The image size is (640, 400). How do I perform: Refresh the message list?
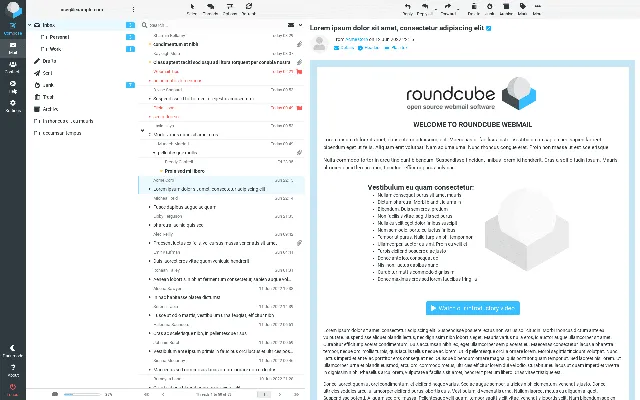point(249,9)
